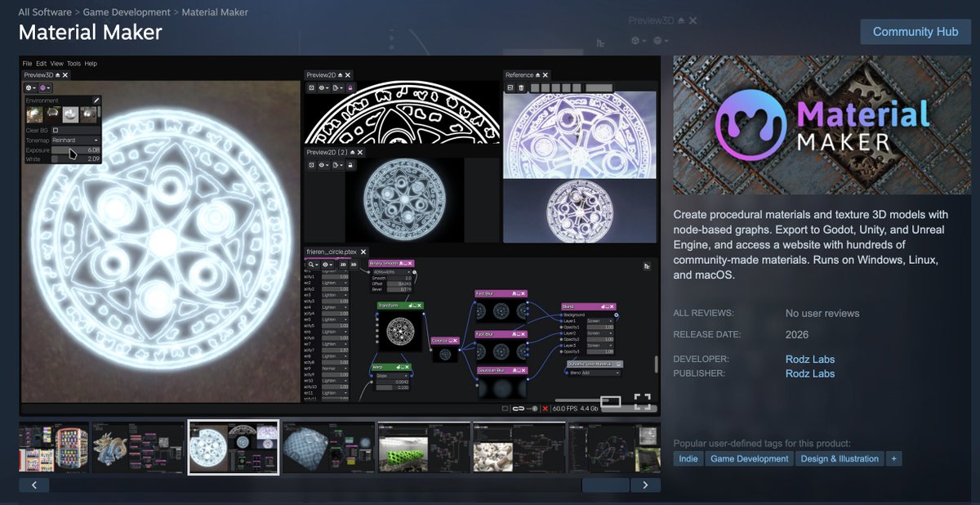The width and height of the screenshot is (980, 505).
Task: Click the thumbnail strip scrollbar handle
Action: click(605, 485)
